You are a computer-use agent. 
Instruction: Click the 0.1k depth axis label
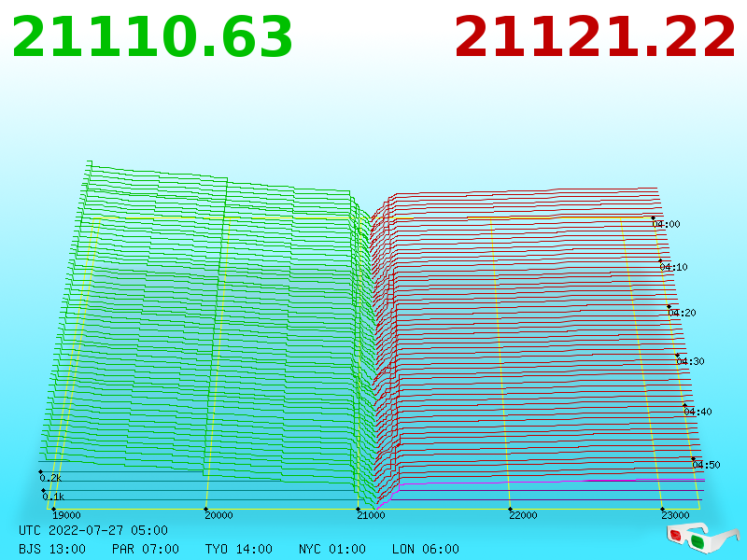(53, 497)
